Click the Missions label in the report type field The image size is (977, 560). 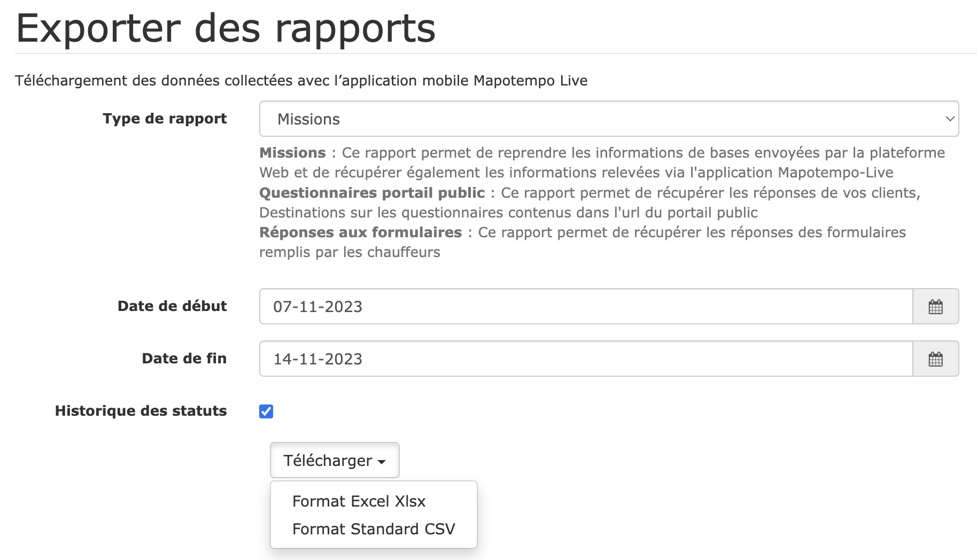(x=308, y=119)
